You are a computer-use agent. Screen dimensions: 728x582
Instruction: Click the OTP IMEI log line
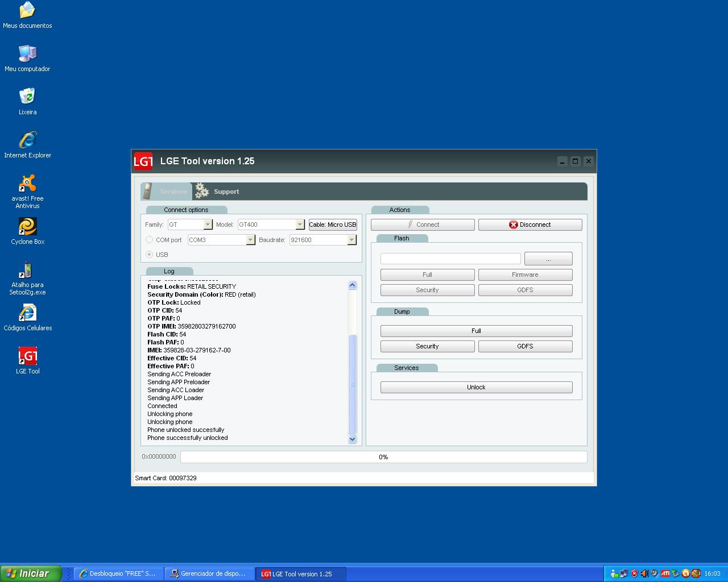tap(192, 326)
